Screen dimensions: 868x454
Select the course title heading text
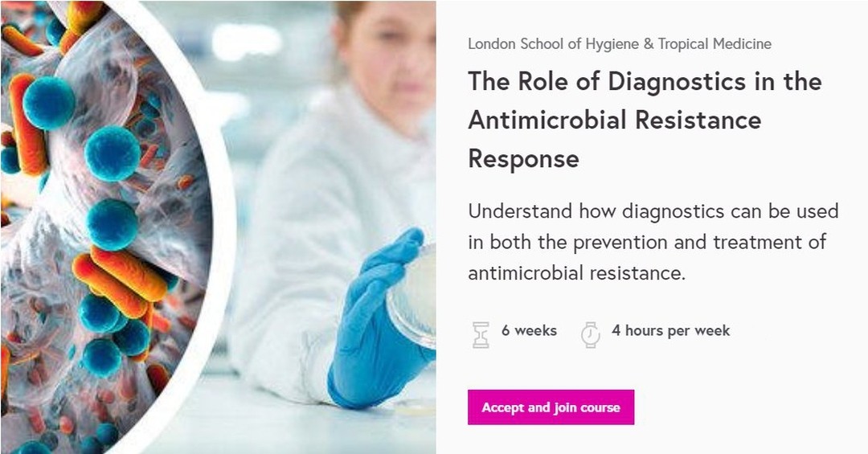(x=645, y=121)
